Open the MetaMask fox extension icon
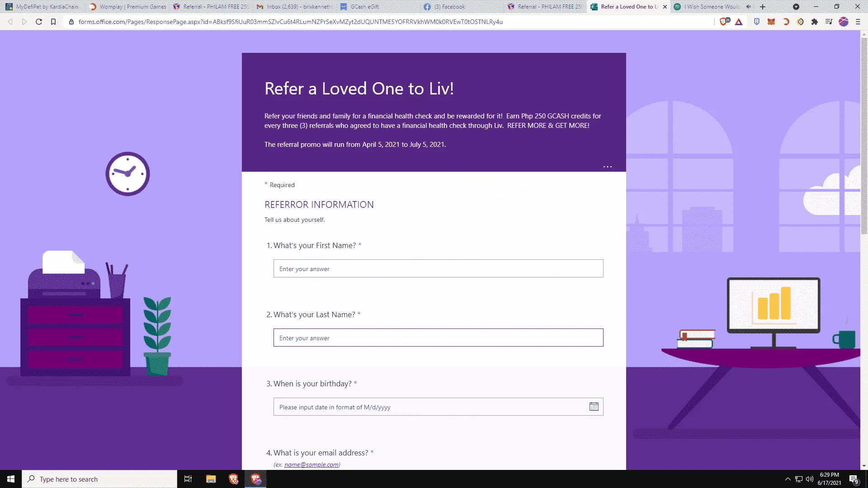The width and height of the screenshot is (868, 488). [x=771, y=22]
